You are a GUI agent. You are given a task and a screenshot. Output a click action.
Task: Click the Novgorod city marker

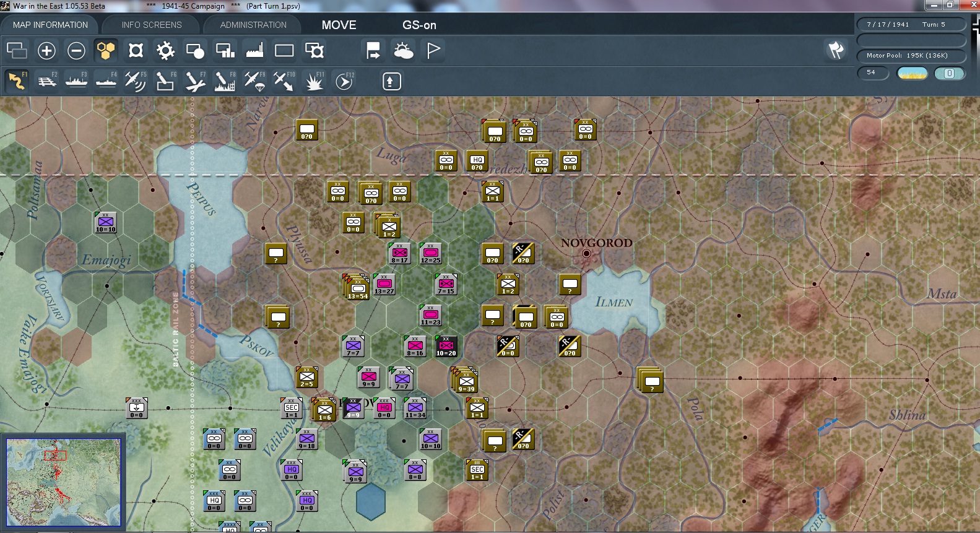586,253
